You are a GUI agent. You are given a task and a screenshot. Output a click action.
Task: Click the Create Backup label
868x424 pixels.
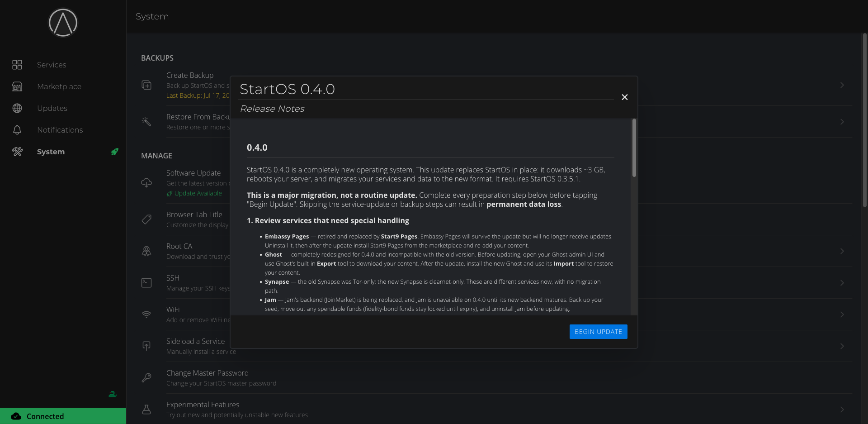[x=190, y=75]
